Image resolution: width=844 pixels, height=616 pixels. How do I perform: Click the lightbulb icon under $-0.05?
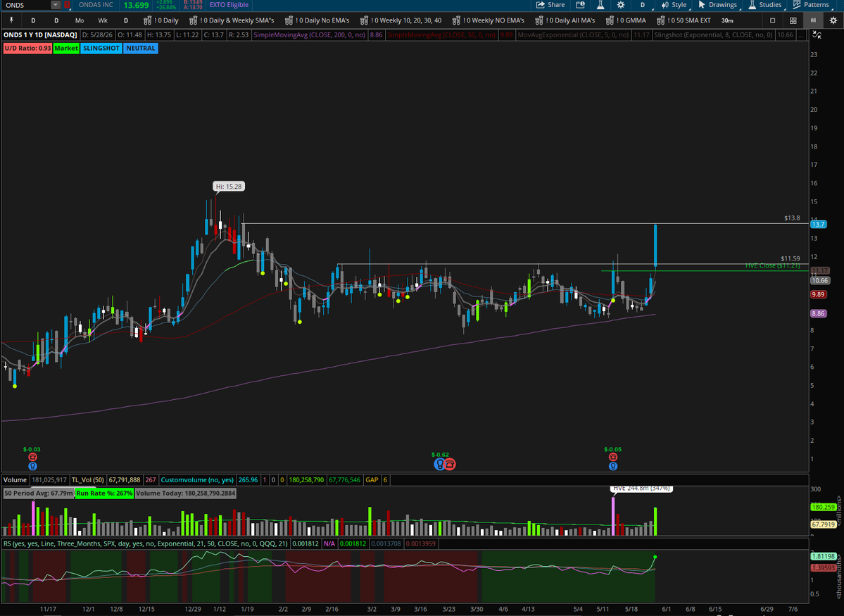tap(612, 466)
